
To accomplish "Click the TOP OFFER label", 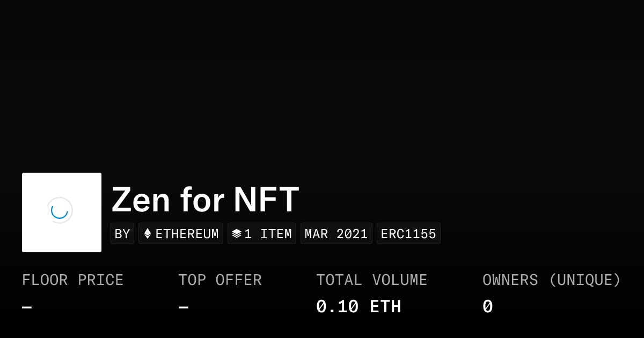I will click(220, 280).
